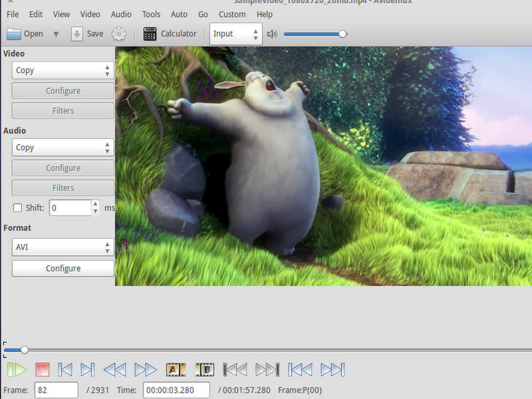Open the Custom menu
Screen dimensions: 532x399
[x=232, y=14]
